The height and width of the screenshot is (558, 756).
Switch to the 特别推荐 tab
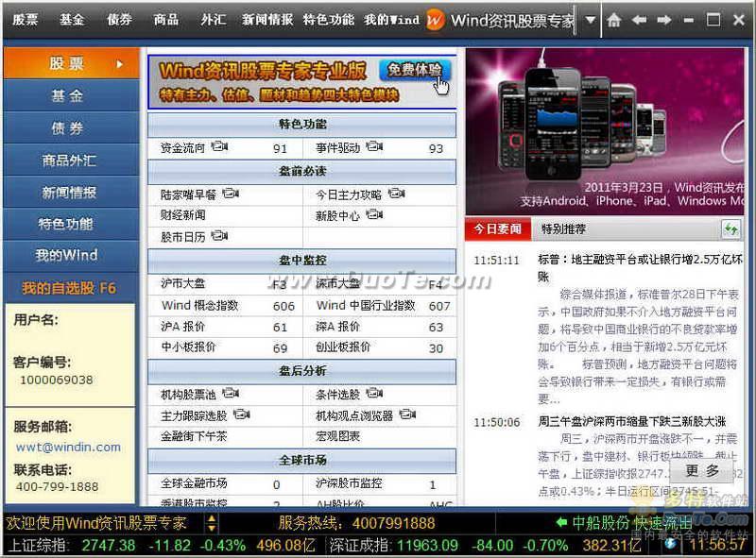563,228
